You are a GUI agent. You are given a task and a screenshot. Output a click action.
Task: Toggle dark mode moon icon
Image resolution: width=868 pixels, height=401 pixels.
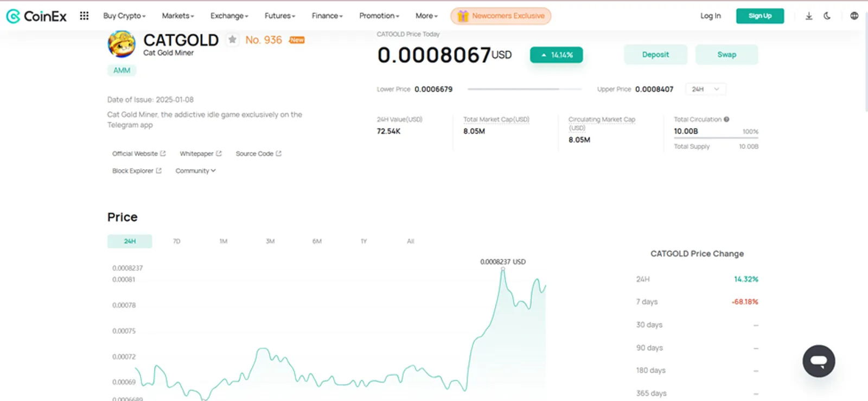pos(827,16)
